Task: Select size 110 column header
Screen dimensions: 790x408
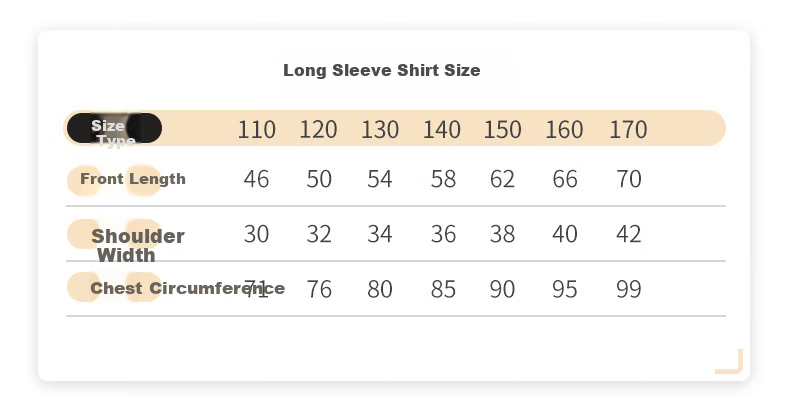Action: (256, 129)
